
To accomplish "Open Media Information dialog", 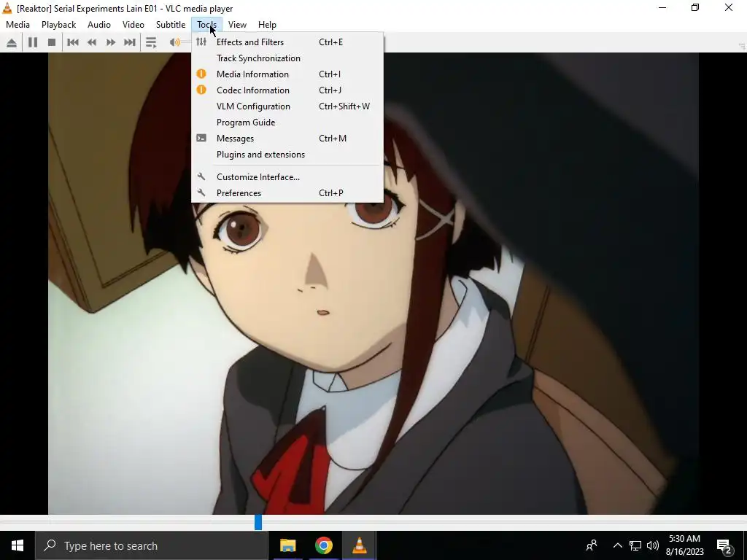I will pyautogui.click(x=287, y=74).
